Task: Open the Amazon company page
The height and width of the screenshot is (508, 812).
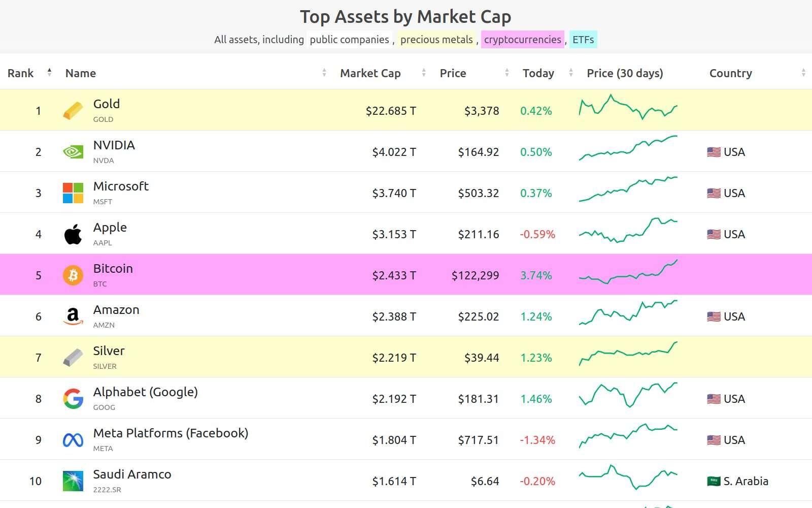Action: pyautogui.click(x=116, y=310)
